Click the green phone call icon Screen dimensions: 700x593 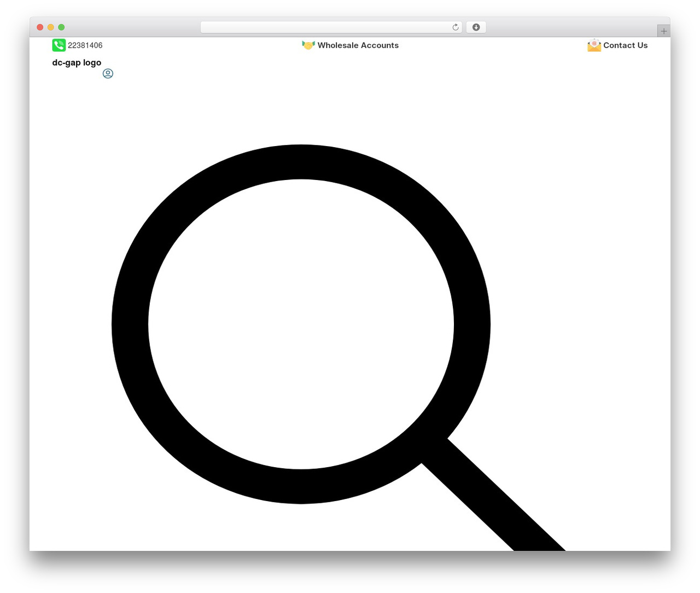pyautogui.click(x=59, y=45)
